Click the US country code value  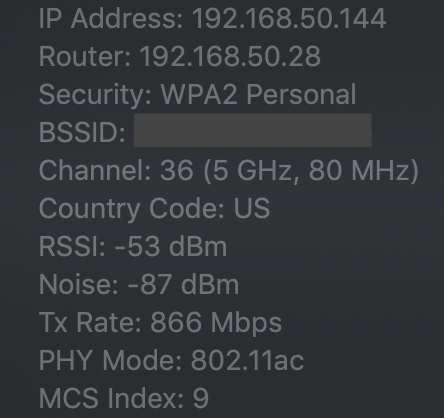point(252,208)
